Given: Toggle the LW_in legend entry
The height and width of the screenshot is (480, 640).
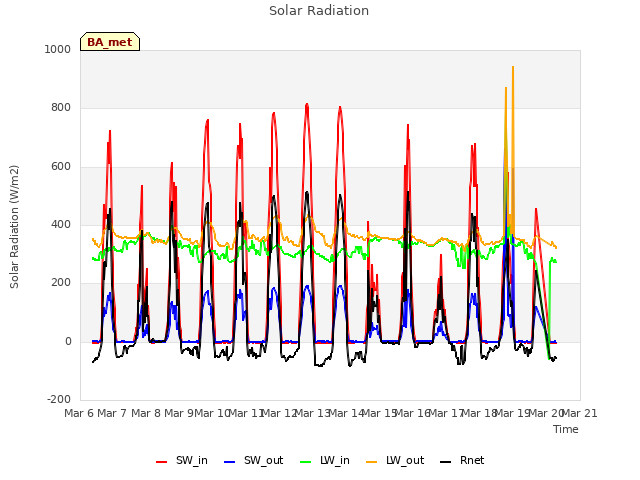Looking at the screenshot, I should [x=325, y=461].
